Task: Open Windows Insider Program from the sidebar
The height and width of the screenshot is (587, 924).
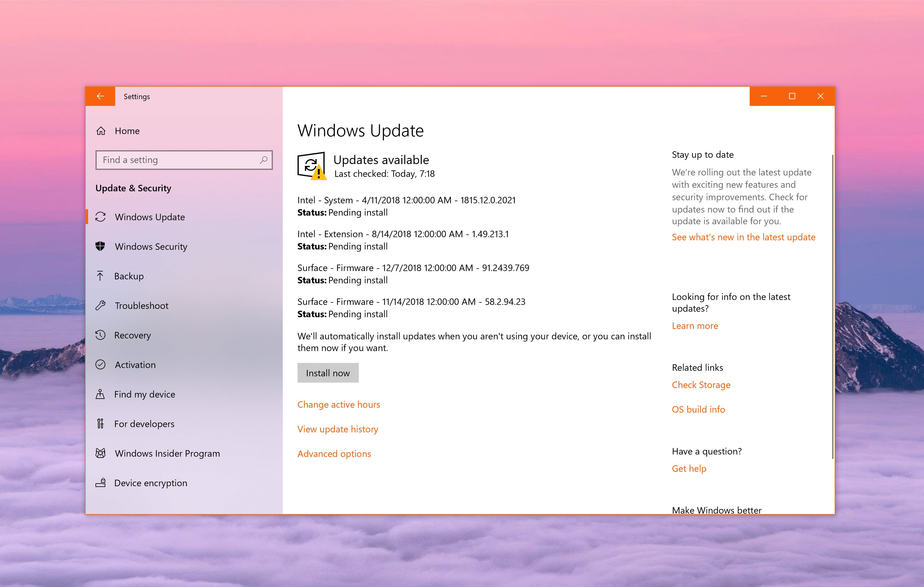Action: tap(167, 453)
